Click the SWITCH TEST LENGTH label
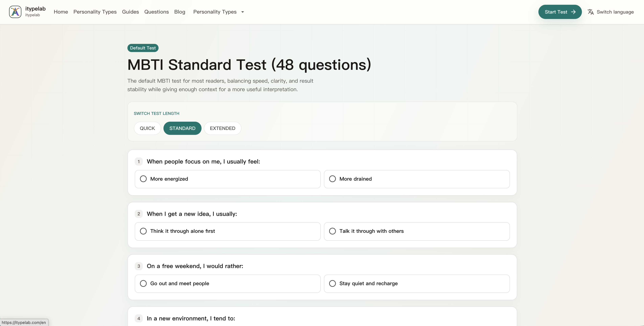The height and width of the screenshot is (326, 644). [157, 113]
